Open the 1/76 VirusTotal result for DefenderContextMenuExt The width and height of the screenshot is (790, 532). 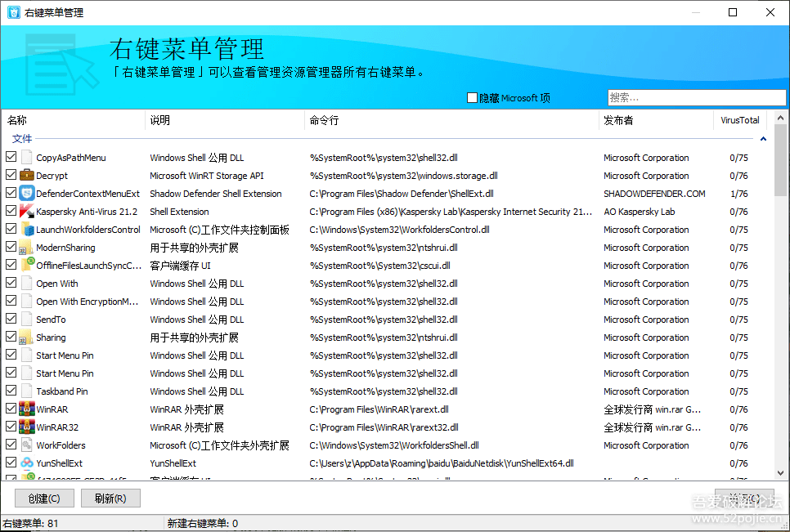point(738,194)
